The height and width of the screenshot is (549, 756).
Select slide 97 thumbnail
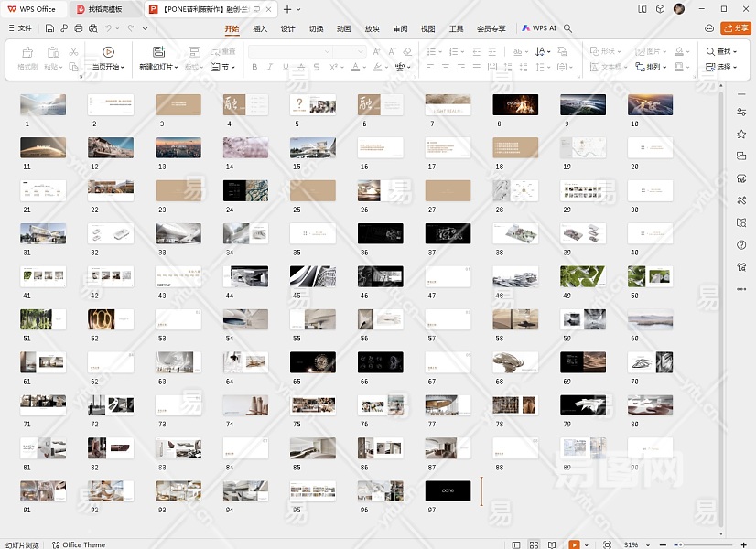coord(448,490)
